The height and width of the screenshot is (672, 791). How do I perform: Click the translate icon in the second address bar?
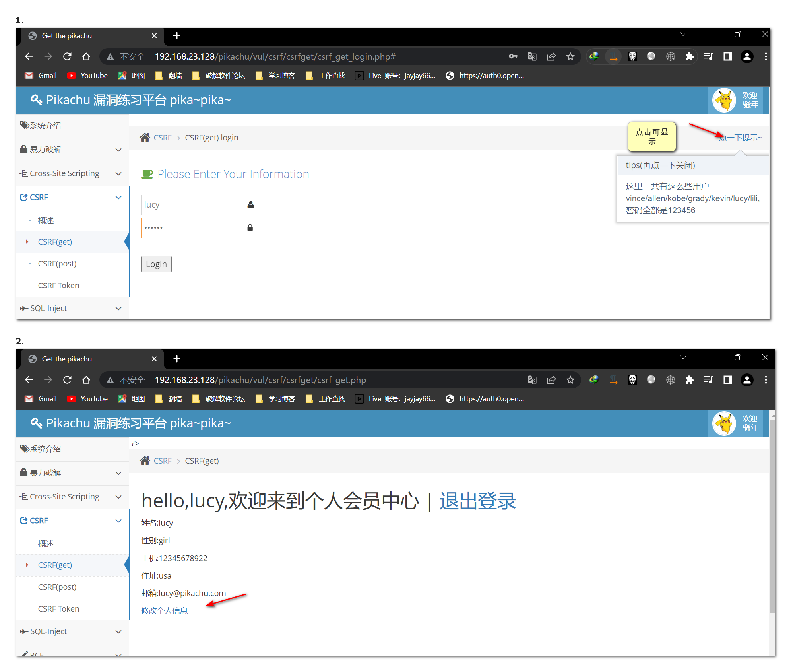532,380
